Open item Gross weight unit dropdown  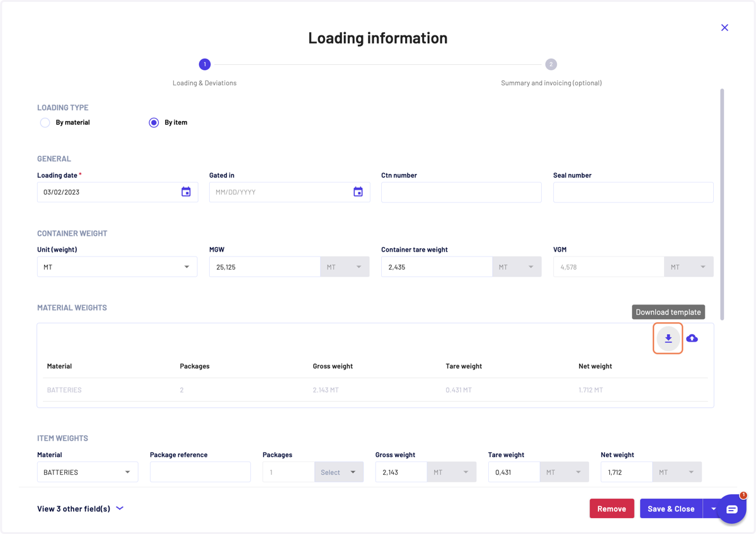point(452,472)
